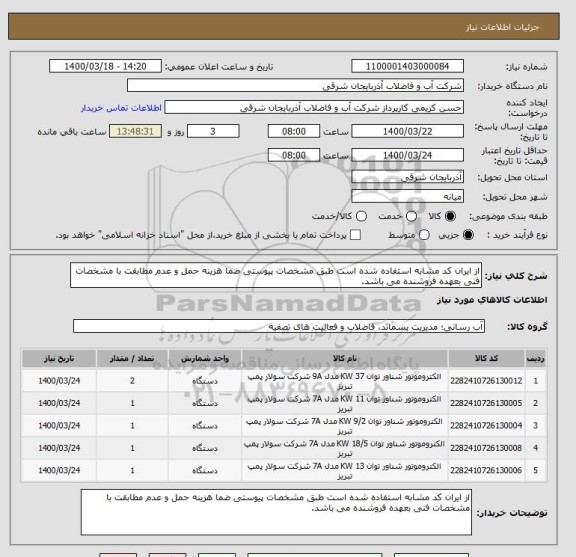
Task: Click the response deadline date 1400/03/22
Action: (407, 131)
